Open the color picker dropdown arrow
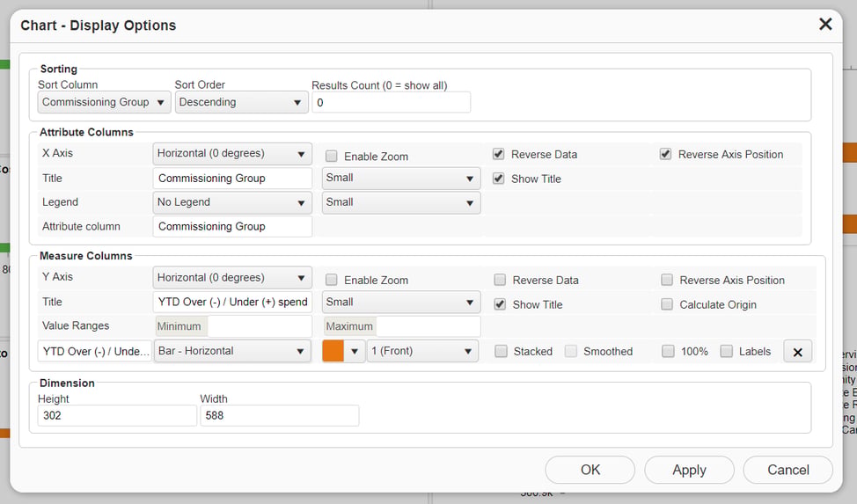 [355, 352]
